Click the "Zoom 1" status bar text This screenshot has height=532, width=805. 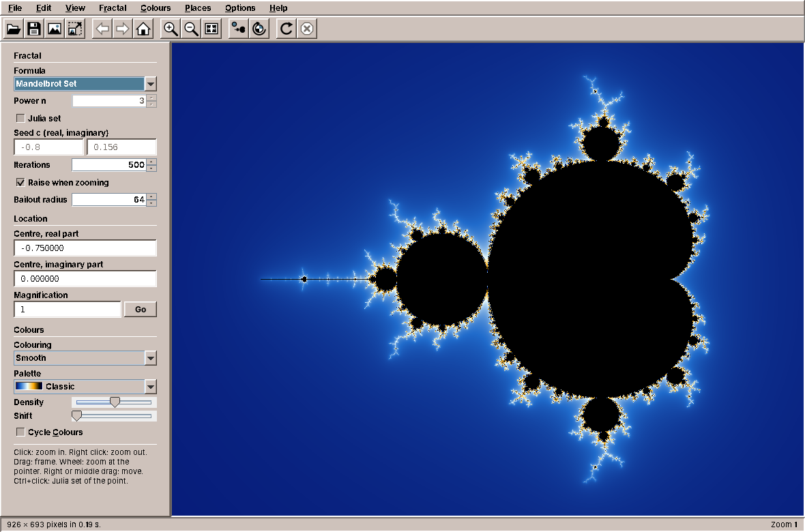coord(784,524)
